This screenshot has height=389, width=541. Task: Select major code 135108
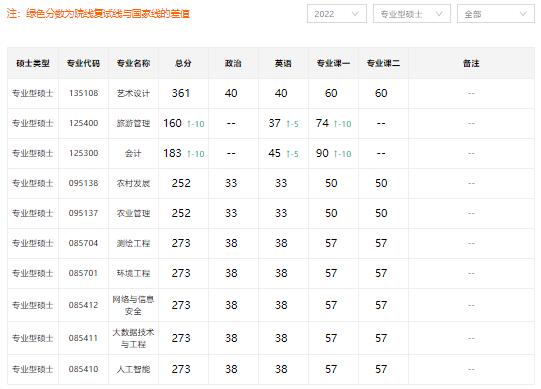pos(83,93)
